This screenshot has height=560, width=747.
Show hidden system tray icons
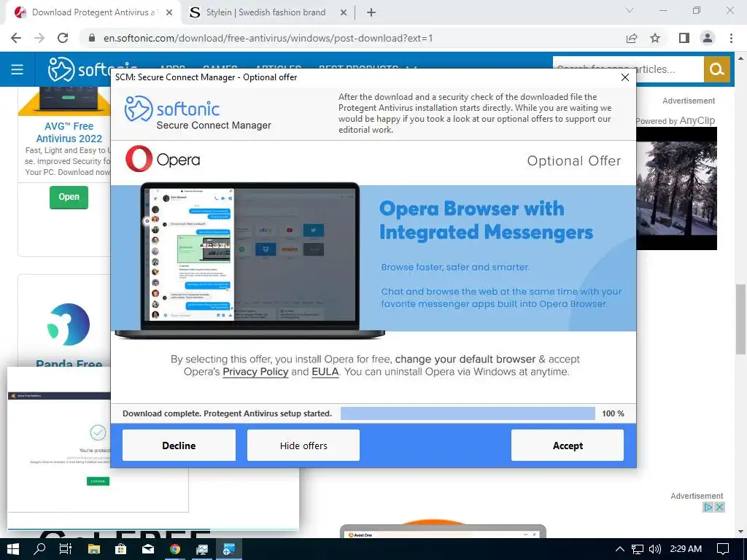click(620, 549)
